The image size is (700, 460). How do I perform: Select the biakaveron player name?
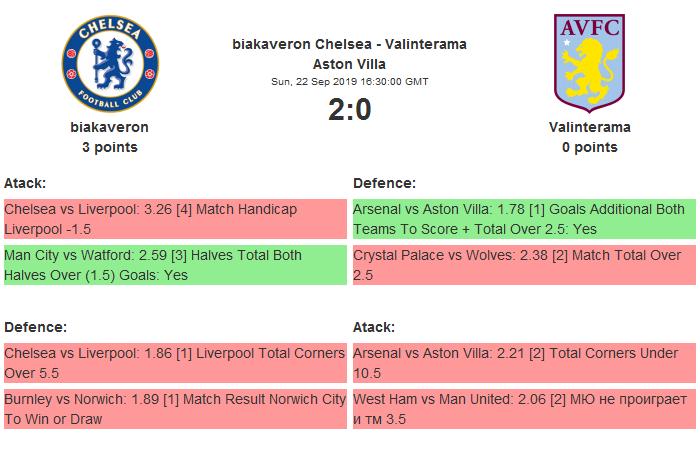[x=110, y=127]
